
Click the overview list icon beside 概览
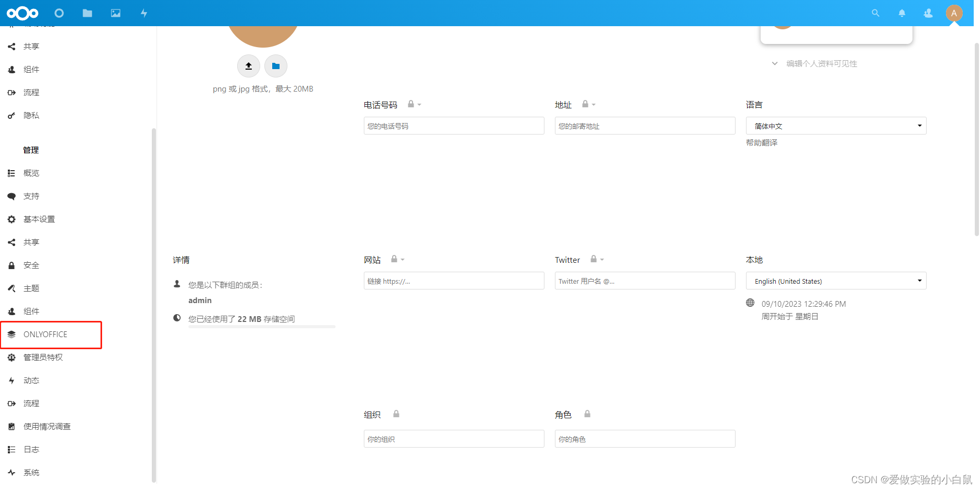pyautogui.click(x=12, y=173)
